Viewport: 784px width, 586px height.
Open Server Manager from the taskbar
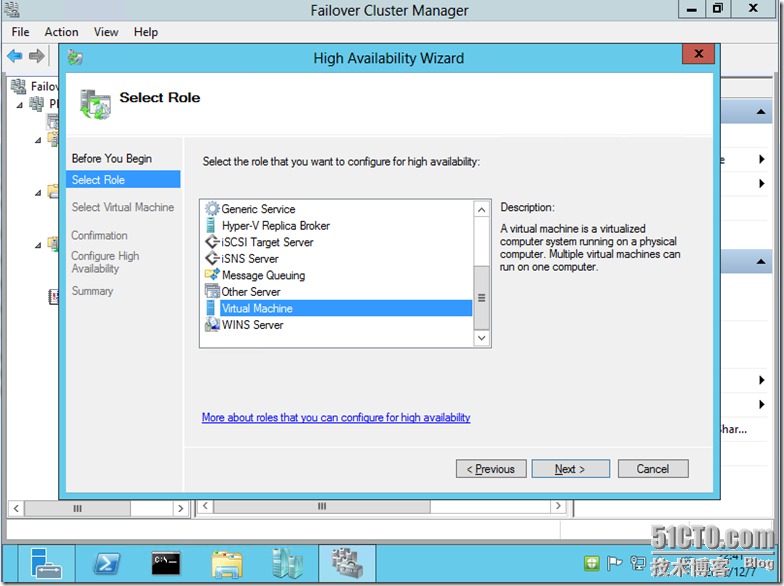point(46,564)
